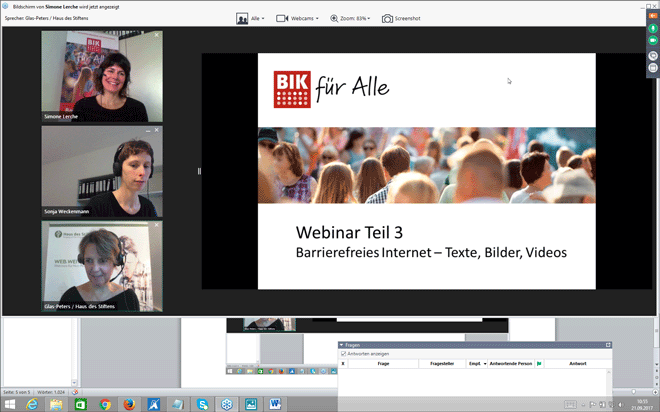660x412 pixels.
Task: Click the Seite 5 von 5 status
Action: tap(16, 392)
